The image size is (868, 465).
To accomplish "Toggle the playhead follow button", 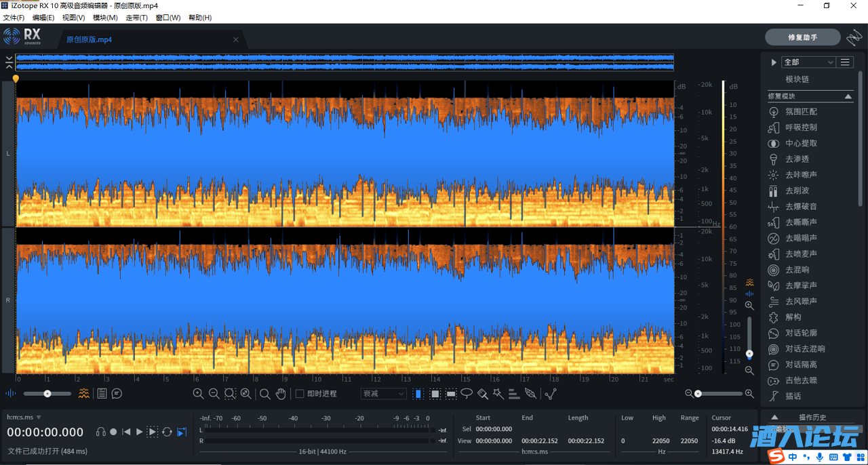I will [x=182, y=432].
